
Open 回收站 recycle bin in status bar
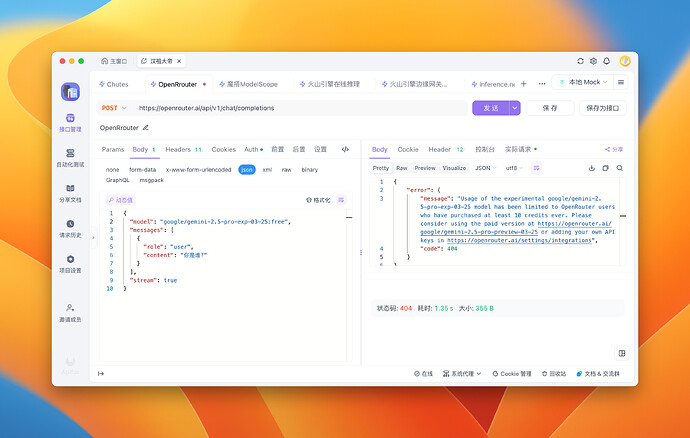pos(554,374)
